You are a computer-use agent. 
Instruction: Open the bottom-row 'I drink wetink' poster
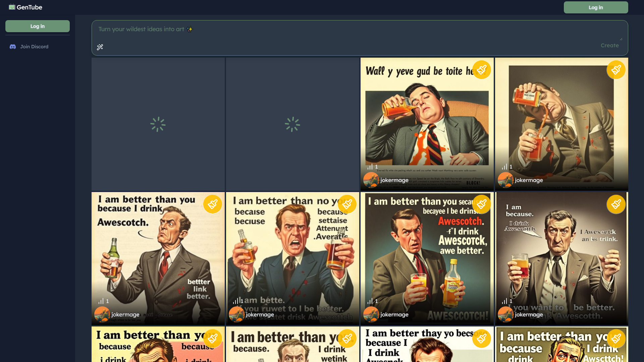[x=292, y=344]
